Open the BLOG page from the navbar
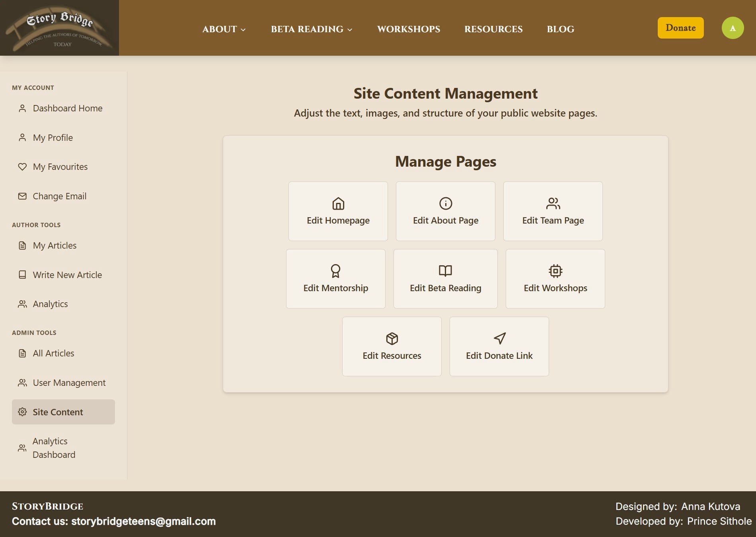The image size is (756, 537). tap(560, 29)
